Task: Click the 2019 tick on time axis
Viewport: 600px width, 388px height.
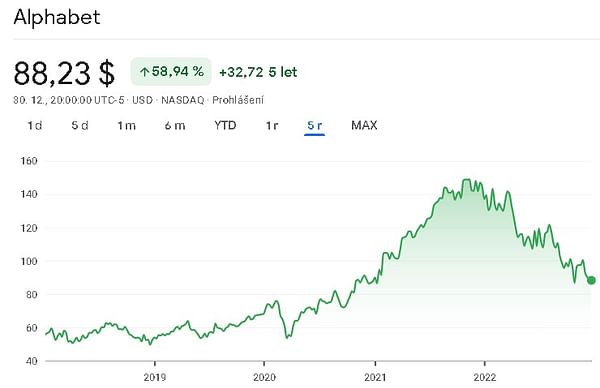Action: pos(155,377)
